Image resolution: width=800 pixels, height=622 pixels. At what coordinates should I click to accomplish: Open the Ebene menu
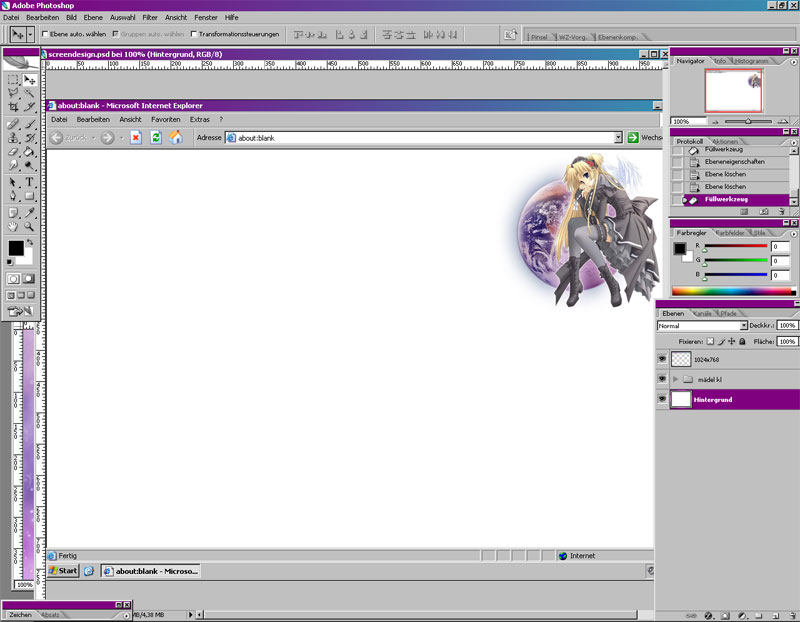[93, 17]
